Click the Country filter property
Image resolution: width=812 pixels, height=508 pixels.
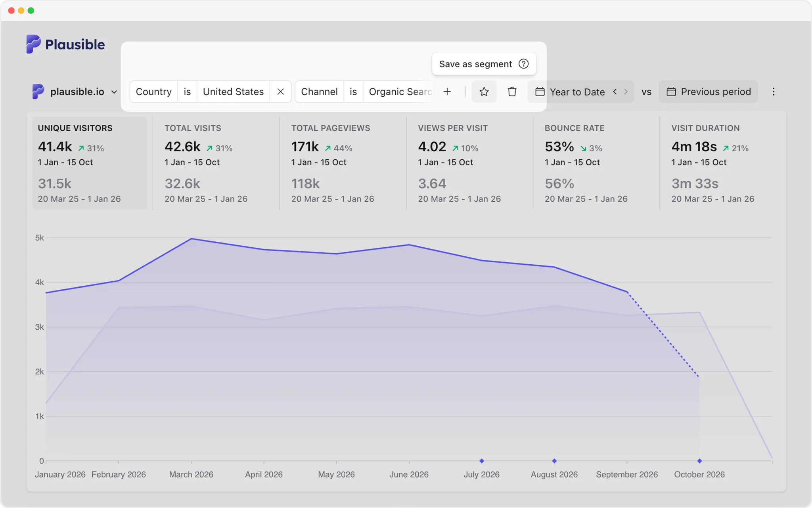153,92
